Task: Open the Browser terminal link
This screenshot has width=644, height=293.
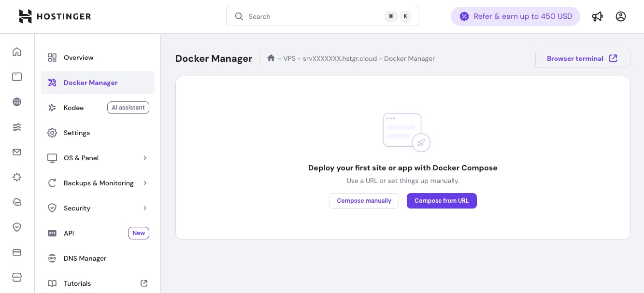Action: (x=582, y=58)
